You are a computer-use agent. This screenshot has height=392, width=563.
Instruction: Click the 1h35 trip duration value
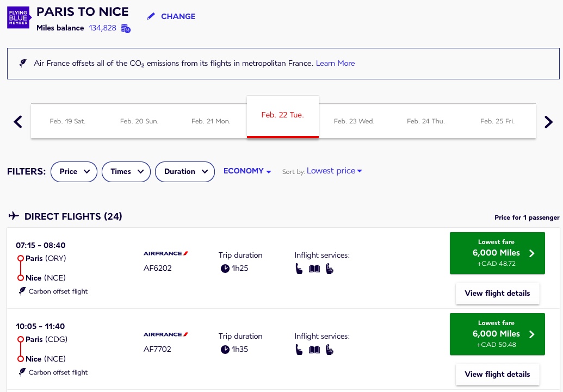[x=240, y=350]
